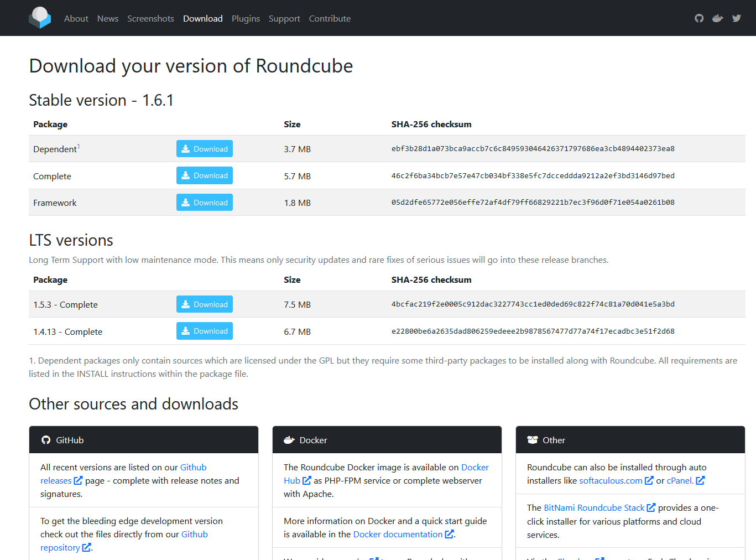The image size is (756, 560).
Task: Click the 1.8 MB size value
Action: pyautogui.click(x=298, y=203)
